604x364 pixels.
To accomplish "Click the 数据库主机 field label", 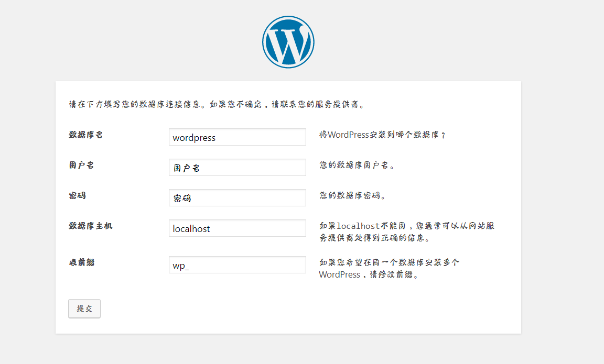I will pyautogui.click(x=90, y=226).
